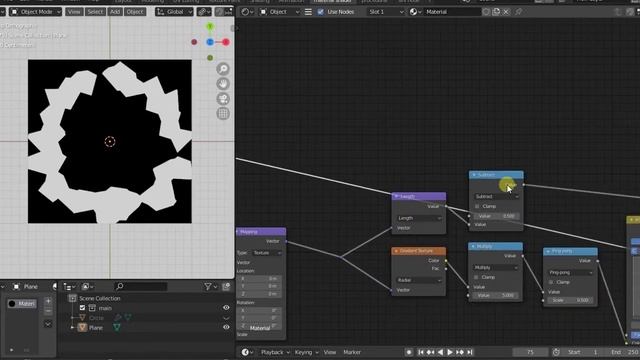640x360 pixels.
Task: Click the green Y axis gizmo ball
Action: (x=210, y=27)
